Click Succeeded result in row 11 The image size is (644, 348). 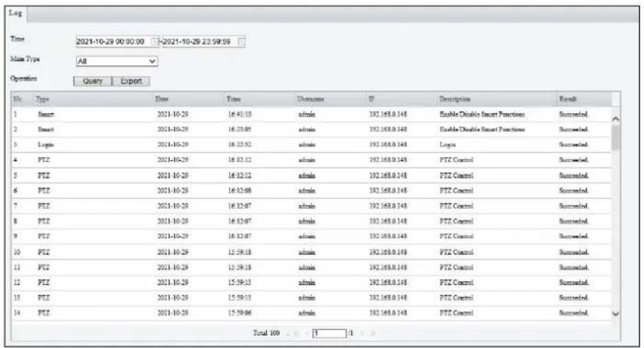click(x=574, y=267)
